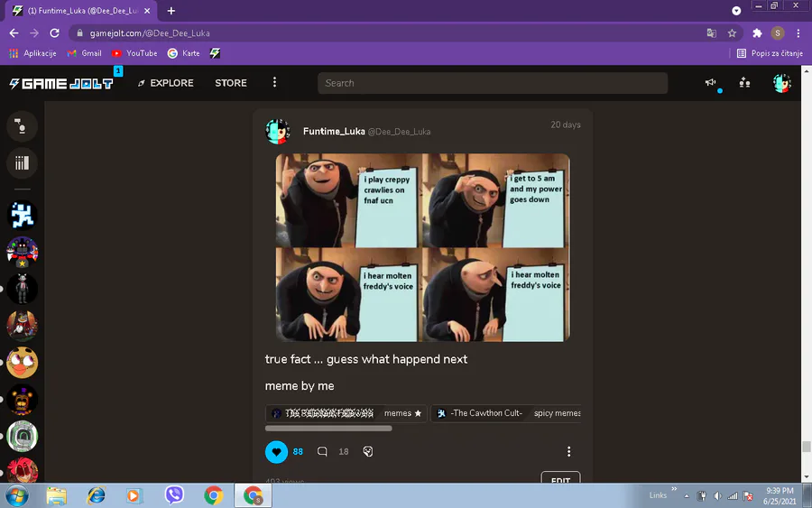Screen dimensions: 812x508
Task: Open the red screaming face community icon
Action: 22,470
